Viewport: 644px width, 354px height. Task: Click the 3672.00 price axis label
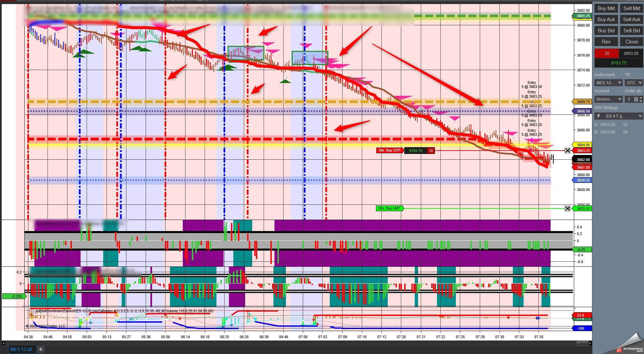pos(583,85)
